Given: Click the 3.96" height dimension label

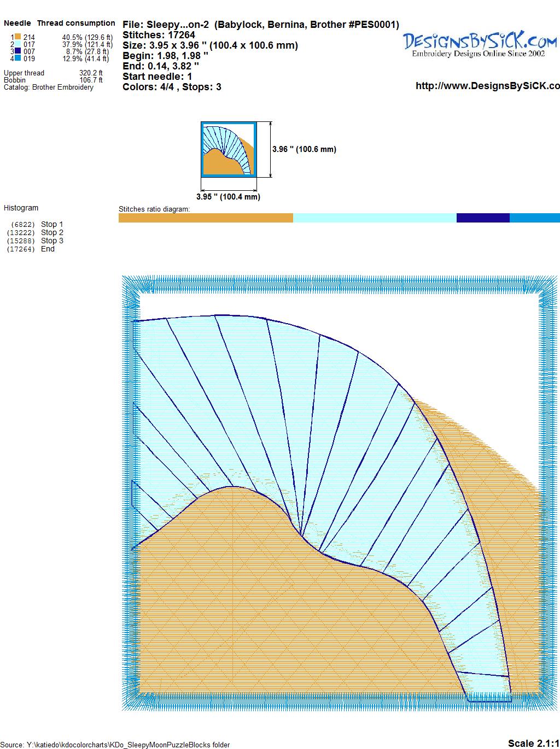Looking at the screenshot, I should [304, 149].
